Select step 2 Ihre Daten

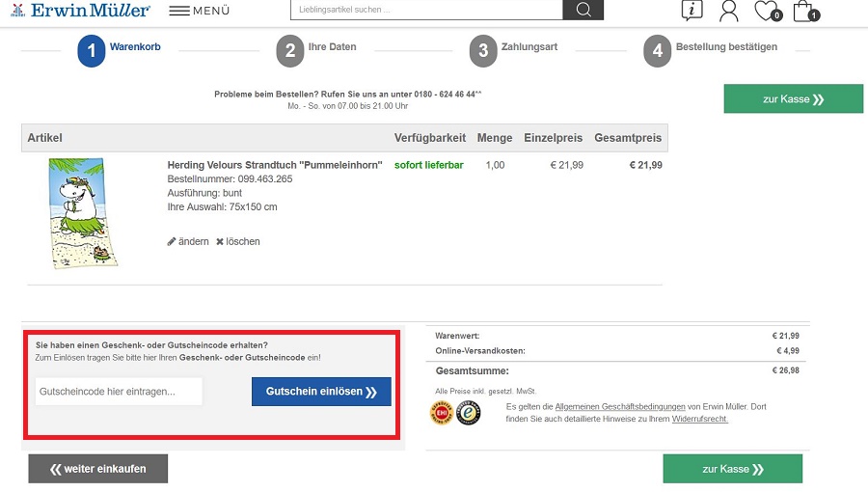coord(316,50)
